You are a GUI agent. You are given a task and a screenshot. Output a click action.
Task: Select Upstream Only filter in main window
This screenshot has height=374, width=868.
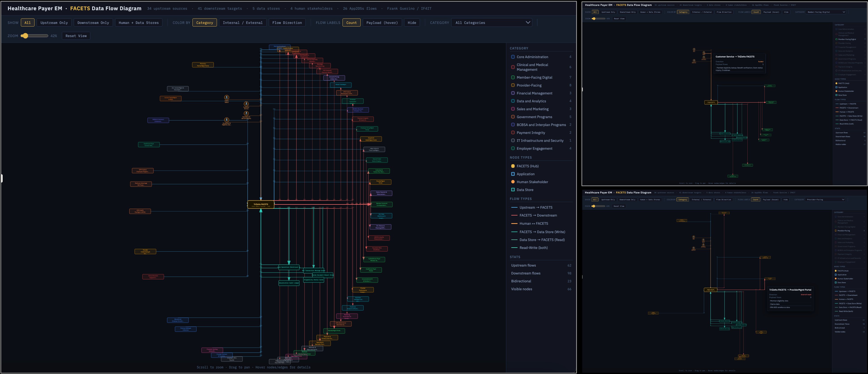point(54,23)
